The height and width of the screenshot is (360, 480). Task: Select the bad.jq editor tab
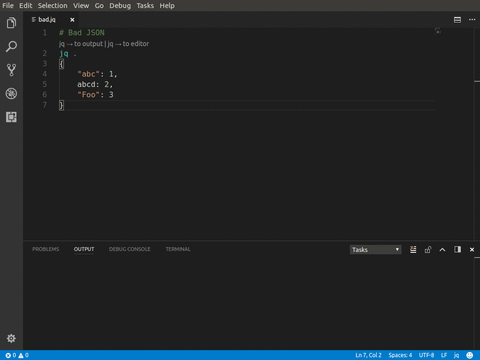(x=47, y=20)
